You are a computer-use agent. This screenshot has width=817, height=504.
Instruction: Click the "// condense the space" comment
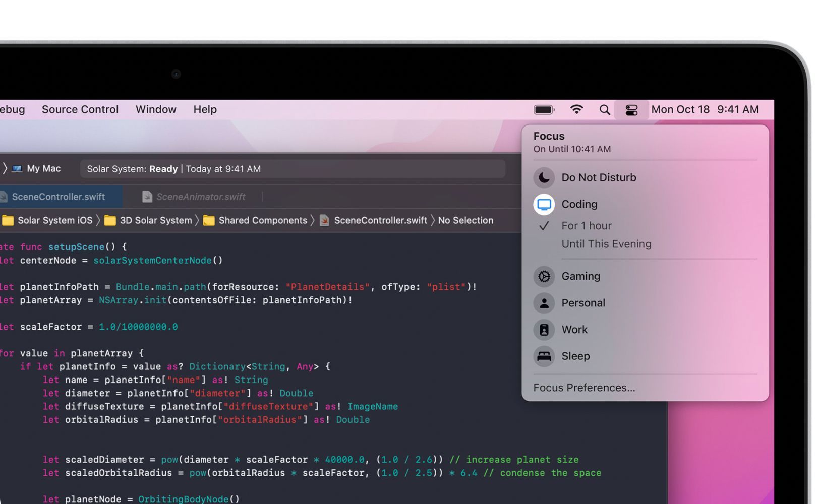(542, 473)
